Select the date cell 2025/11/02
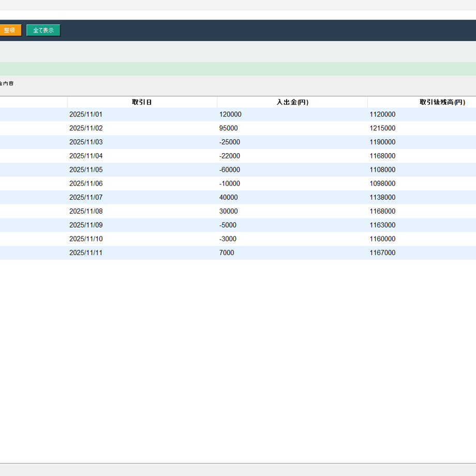 [86, 128]
